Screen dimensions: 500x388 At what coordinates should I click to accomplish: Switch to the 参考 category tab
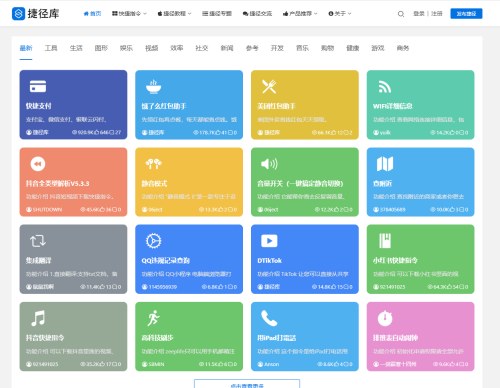(252, 48)
